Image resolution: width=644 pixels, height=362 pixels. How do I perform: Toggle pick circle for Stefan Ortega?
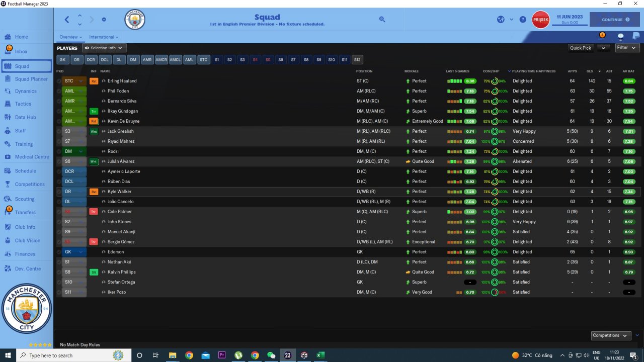(59, 282)
